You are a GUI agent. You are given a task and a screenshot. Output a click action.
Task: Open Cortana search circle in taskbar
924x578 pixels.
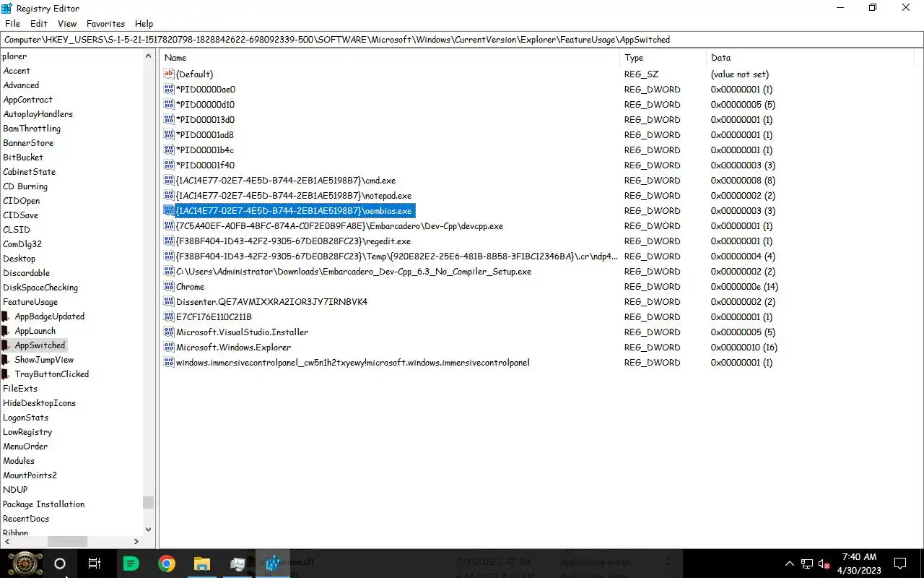coord(60,564)
